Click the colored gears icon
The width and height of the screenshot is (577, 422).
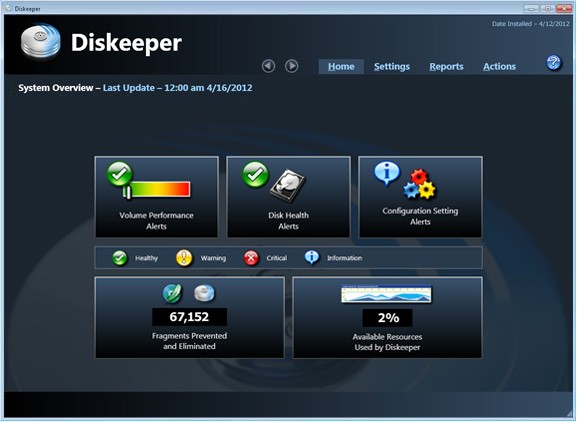coord(420,184)
